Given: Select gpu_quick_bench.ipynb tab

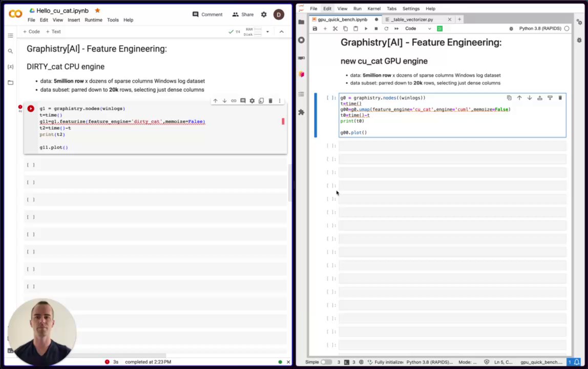Looking at the screenshot, I should pos(342,19).
